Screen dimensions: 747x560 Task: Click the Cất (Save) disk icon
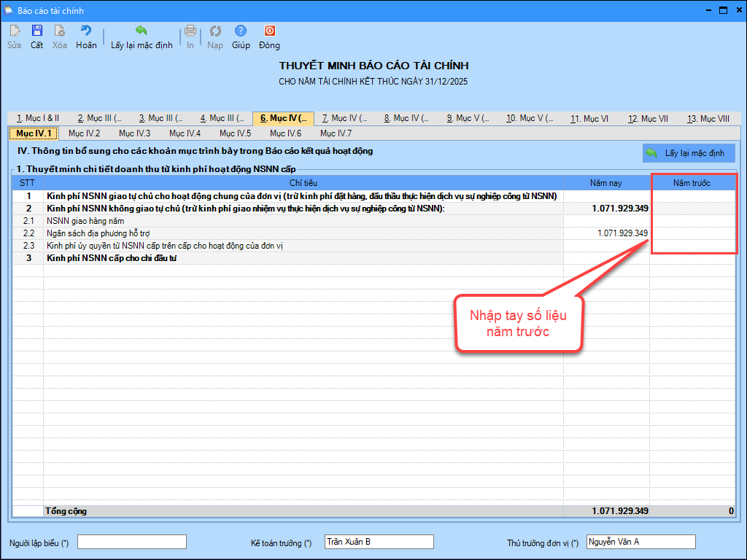coord(36,31)
